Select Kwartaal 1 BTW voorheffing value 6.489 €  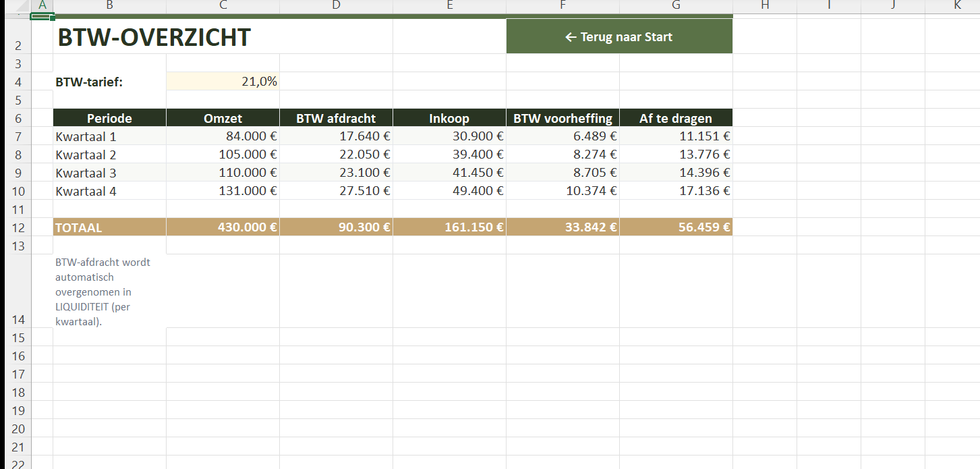pos(563,136)
